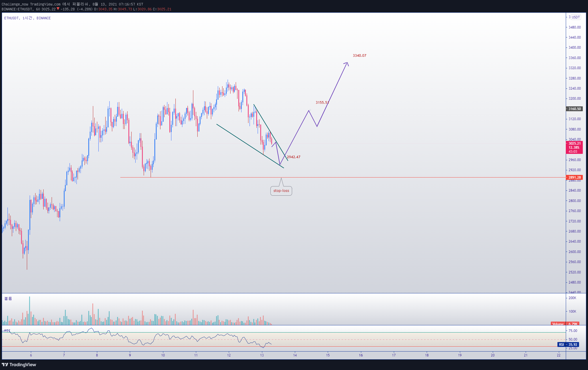Click the 2800.00 price scale label
This screenshot has height=370, width=588.
pos(574,201)
